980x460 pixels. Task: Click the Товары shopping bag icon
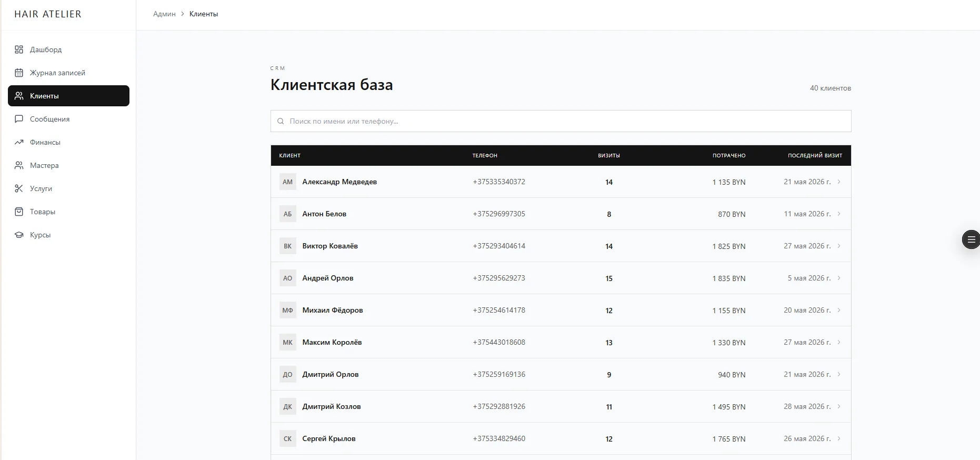point(19,212)
